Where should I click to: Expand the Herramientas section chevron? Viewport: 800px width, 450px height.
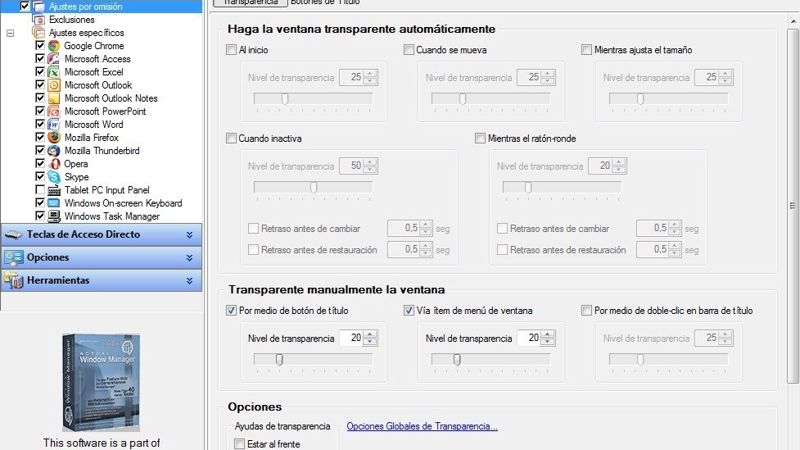189,281
